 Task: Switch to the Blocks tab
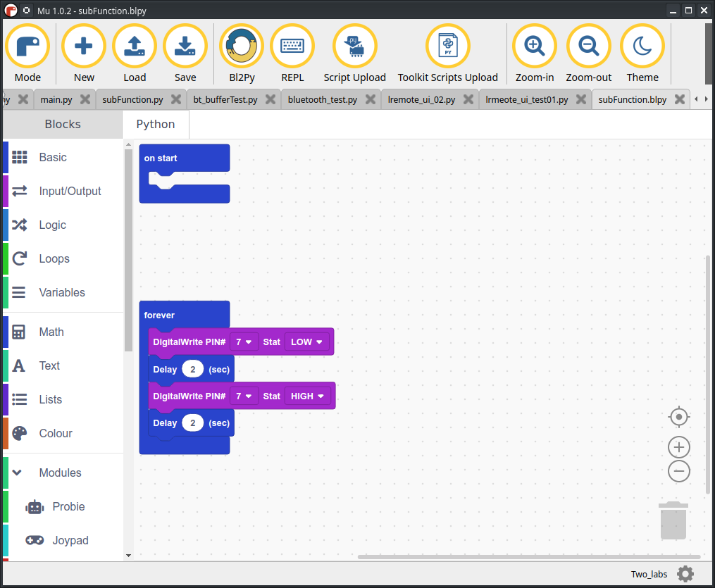[x=63, y=124]
